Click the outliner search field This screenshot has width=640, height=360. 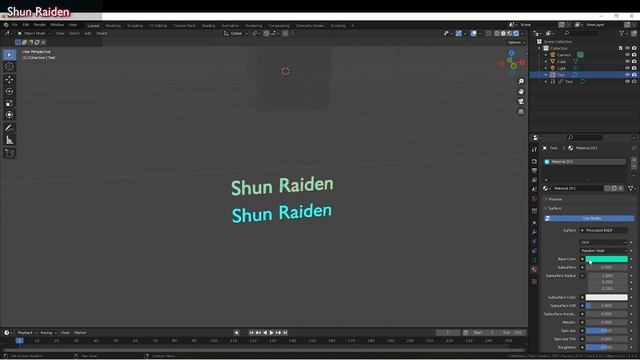(583, 33)
